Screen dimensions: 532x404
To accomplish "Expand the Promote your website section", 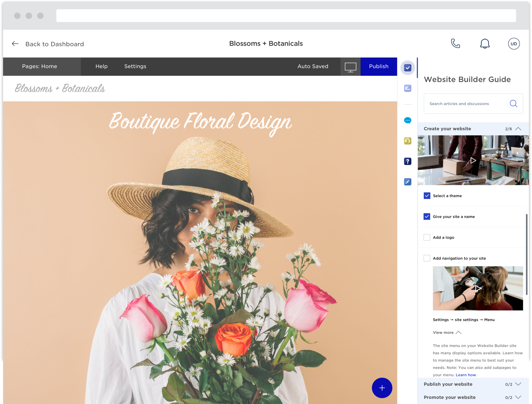I will click(518, 397).
